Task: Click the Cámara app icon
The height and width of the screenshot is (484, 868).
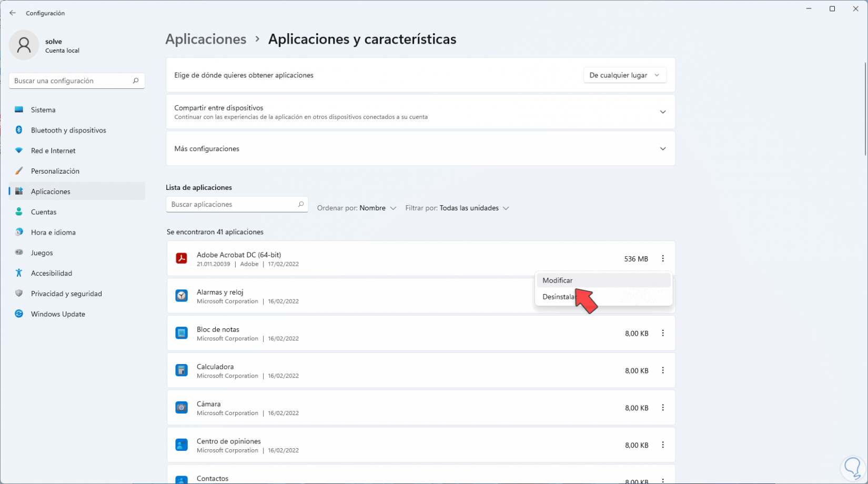Action: (181, 408)
